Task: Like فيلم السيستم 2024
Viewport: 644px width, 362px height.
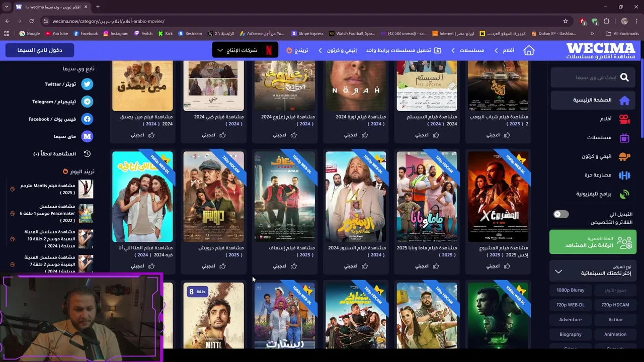Action: (x=427, y=135)
